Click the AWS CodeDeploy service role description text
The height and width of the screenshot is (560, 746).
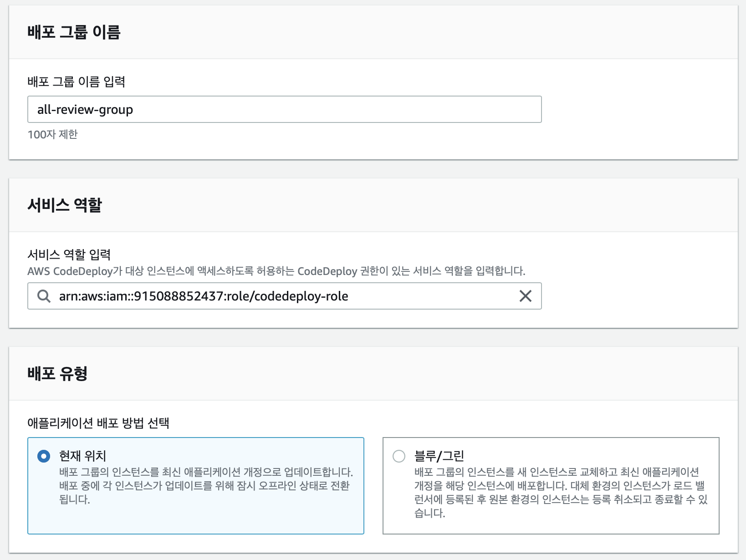(x=276, y=271)
